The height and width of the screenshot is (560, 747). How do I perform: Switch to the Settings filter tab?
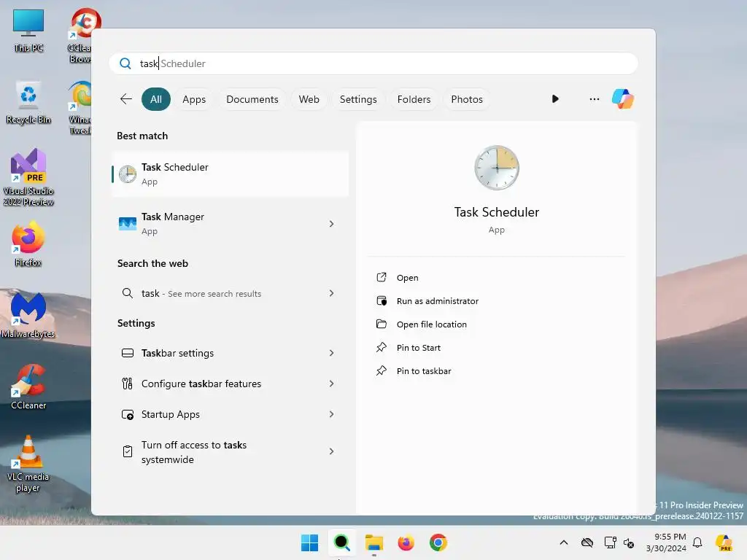[358, 99]
